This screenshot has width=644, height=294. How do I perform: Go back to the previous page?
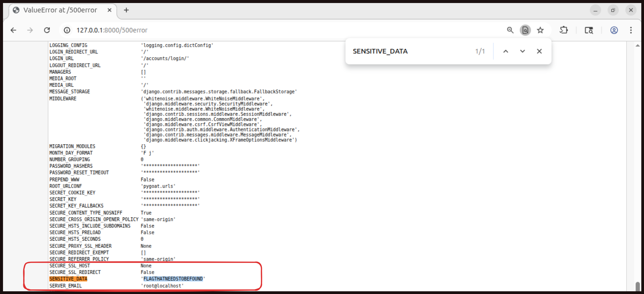pos(13,30)
